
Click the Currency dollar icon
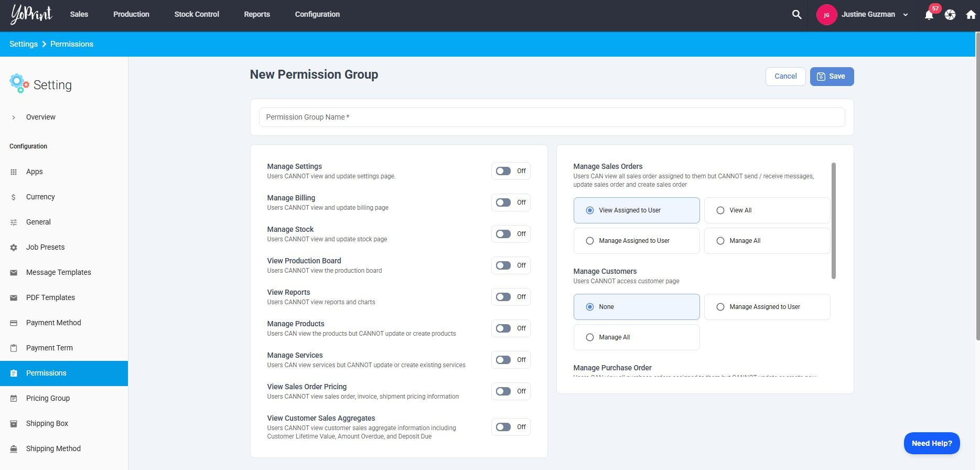[14, 197]
